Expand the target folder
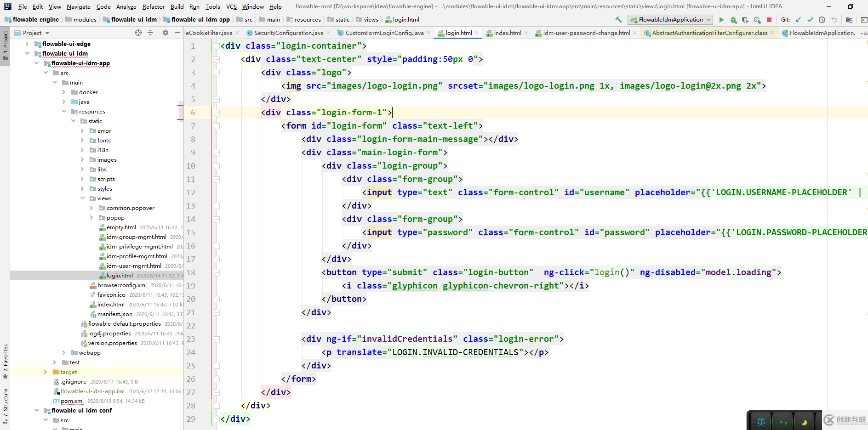Image resolution: width=868 pixels, height=430 pixels. (x=46, y=372)
